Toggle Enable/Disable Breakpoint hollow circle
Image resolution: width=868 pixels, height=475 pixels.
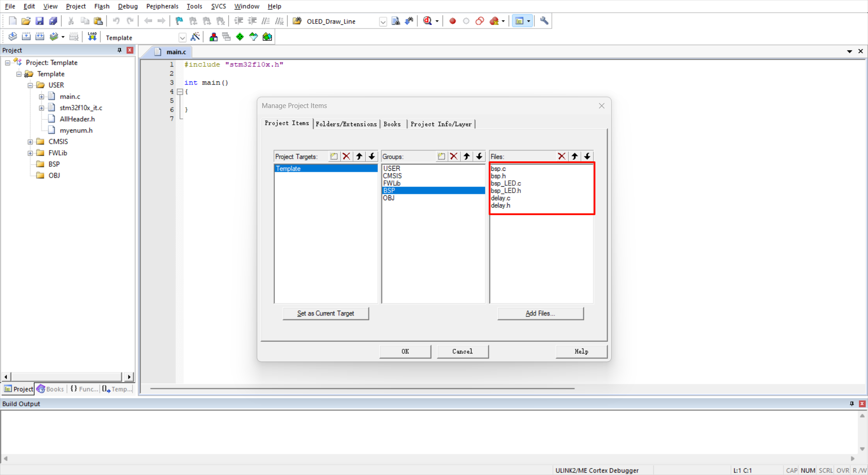pyautogui.click(x=466, y=21)
